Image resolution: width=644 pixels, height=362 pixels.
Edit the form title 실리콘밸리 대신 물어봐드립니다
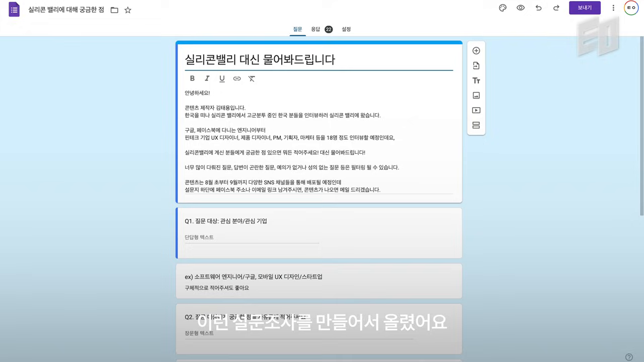point(260,60)
